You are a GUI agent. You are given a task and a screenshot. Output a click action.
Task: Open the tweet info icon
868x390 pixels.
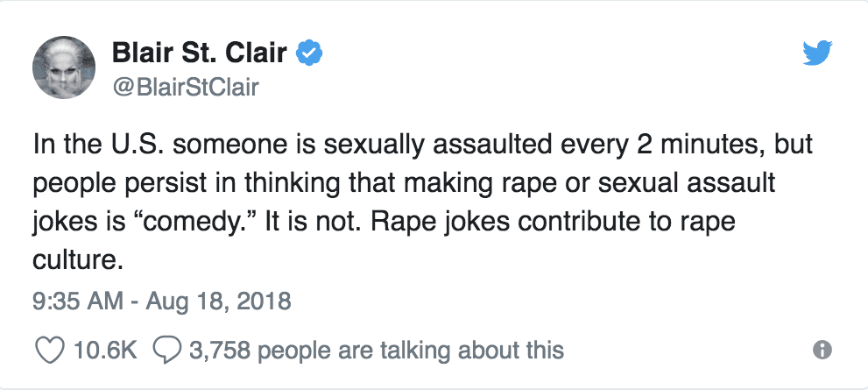click(822, 350)
